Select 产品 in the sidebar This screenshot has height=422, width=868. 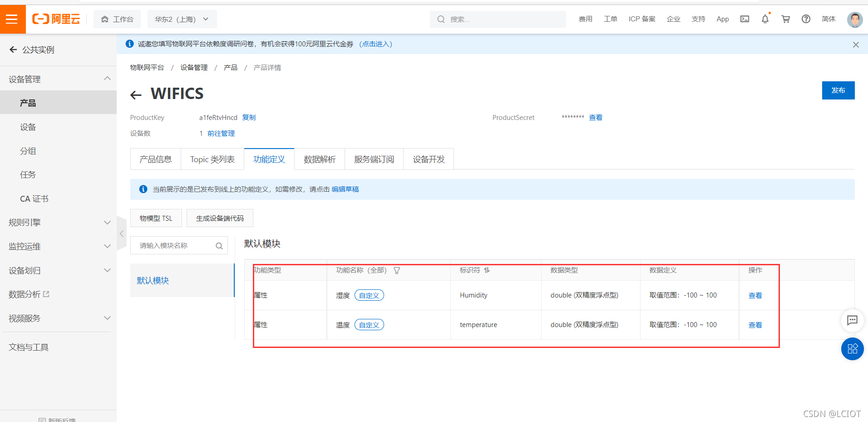[58, 103]
